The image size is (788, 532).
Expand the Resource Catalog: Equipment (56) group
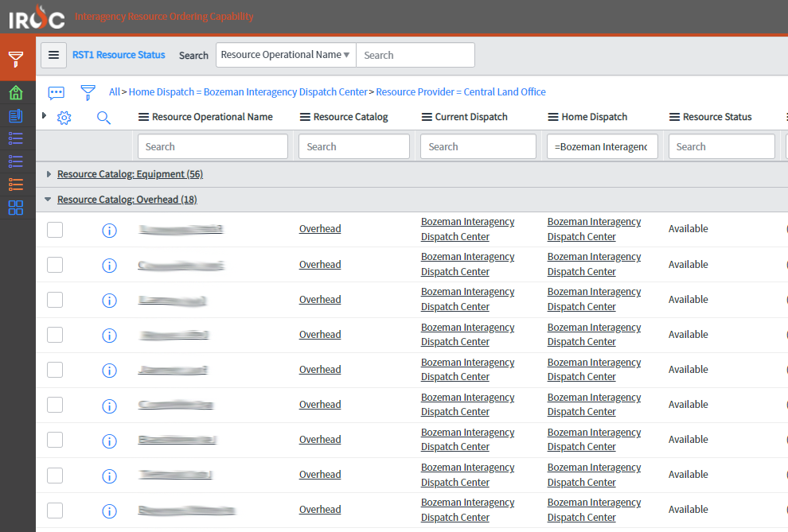pyautogui.click(x=49, y=174)
